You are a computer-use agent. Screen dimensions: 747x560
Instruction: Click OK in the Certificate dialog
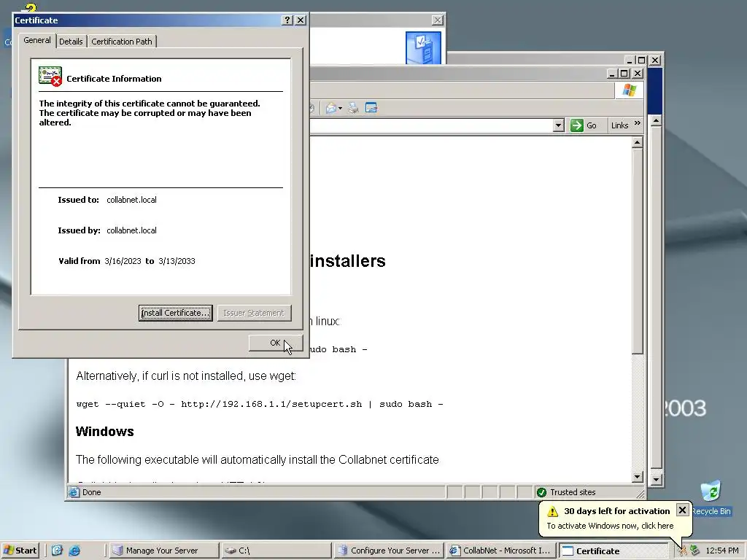(x=275, y=343)
